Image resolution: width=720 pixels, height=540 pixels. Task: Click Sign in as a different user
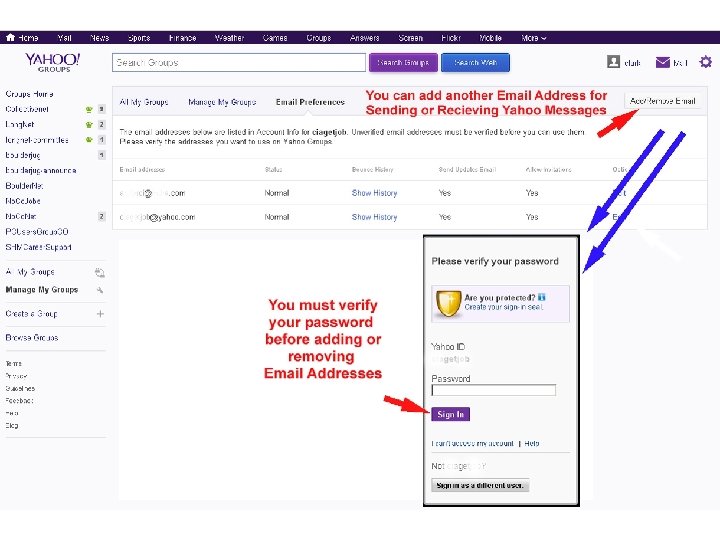point(480,485)
